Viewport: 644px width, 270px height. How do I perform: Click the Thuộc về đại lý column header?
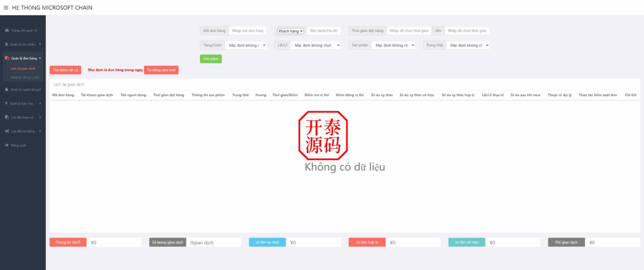559,95
